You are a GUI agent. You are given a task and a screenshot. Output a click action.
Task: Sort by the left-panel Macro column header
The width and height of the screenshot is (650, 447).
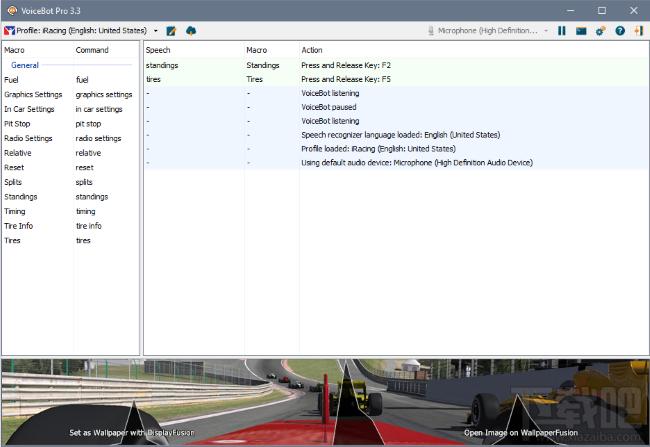coord(15,50)
